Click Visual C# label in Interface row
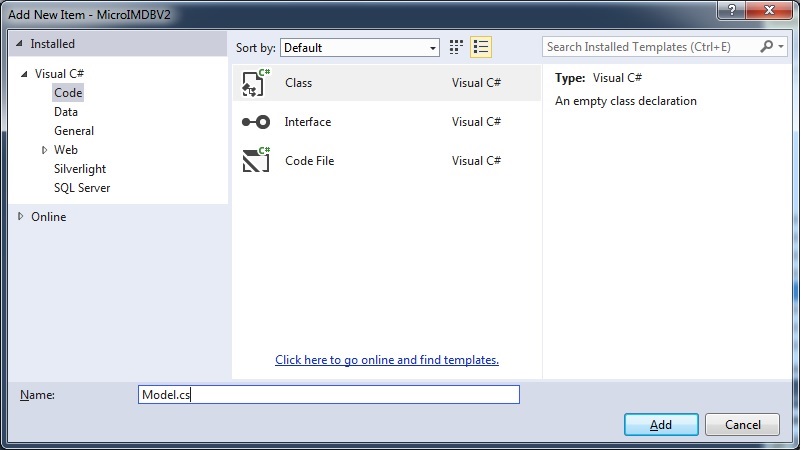Screen dimensions: 801x450 [476, 122]
